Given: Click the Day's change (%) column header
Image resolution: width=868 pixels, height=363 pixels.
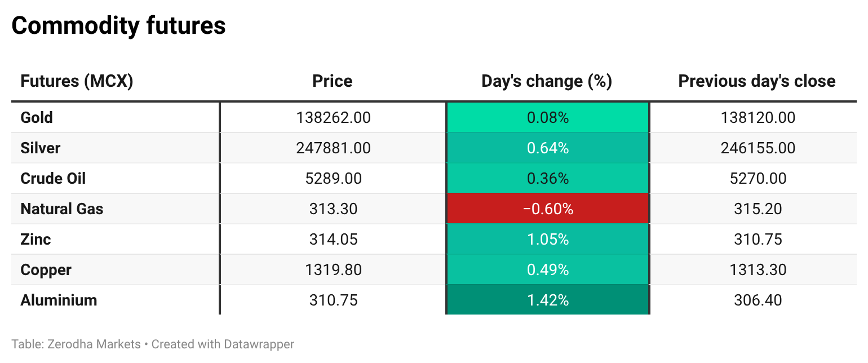Looking at the screenshot, I should (547, 81).
